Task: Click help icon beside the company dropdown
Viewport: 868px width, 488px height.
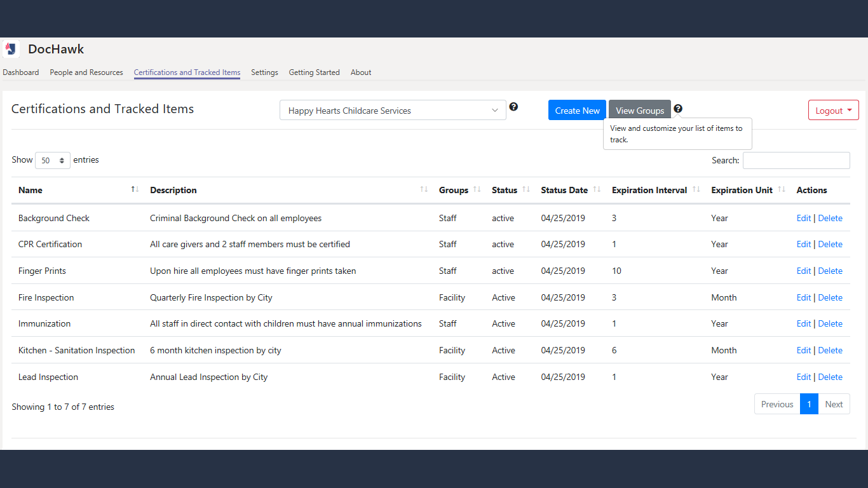Action: pos(513,107)
